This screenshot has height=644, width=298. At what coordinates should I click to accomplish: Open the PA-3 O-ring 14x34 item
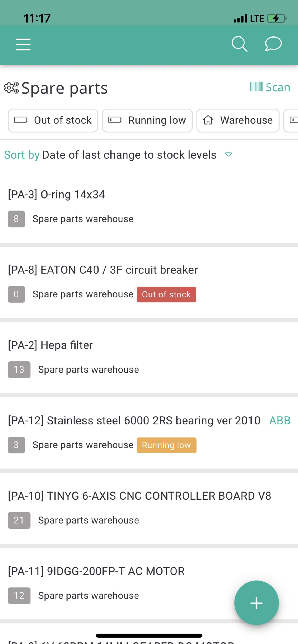pyautogui.click(x=149, y=207)
